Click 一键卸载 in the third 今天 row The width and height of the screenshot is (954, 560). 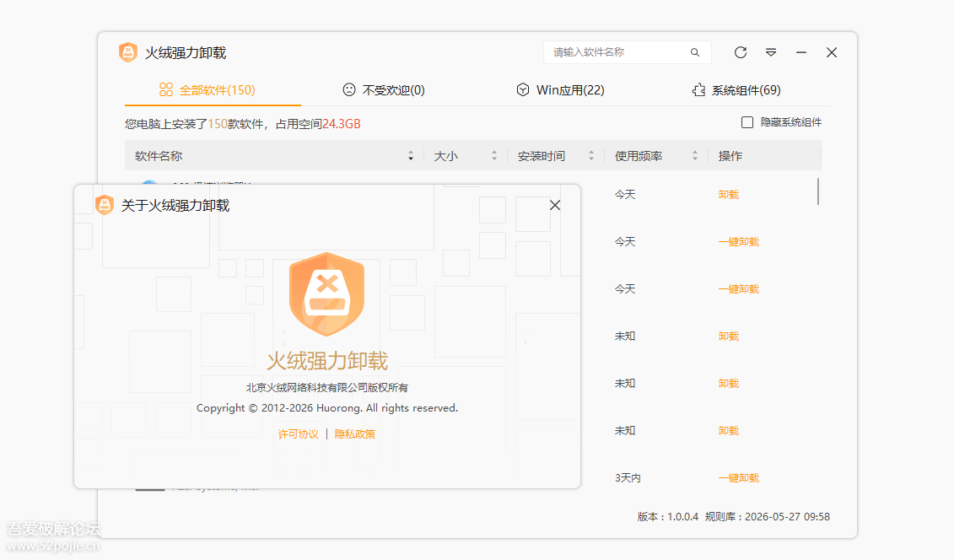739,288
